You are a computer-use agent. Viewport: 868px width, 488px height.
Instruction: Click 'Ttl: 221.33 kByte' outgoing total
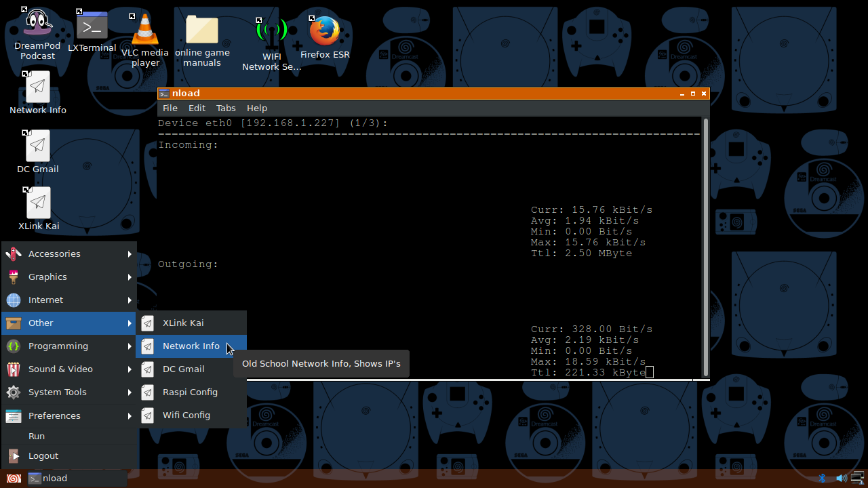pos(589,373)
